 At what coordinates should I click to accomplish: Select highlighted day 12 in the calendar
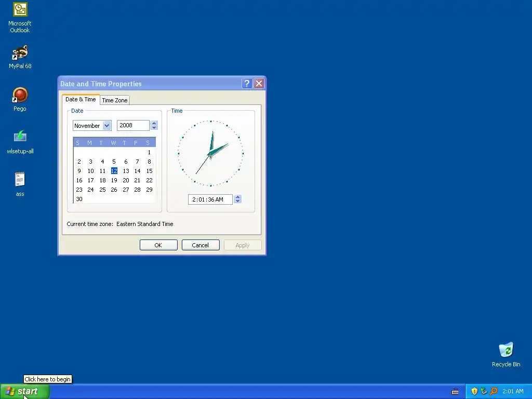114,171
